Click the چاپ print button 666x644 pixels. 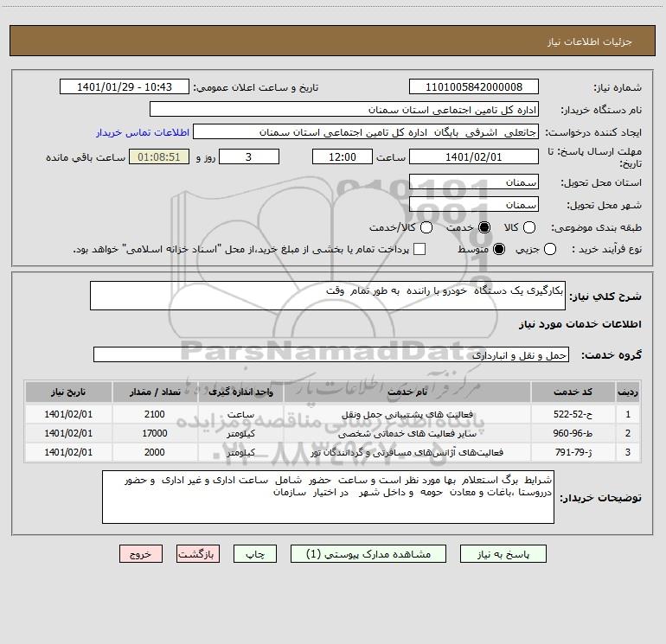tap(255, 554)
